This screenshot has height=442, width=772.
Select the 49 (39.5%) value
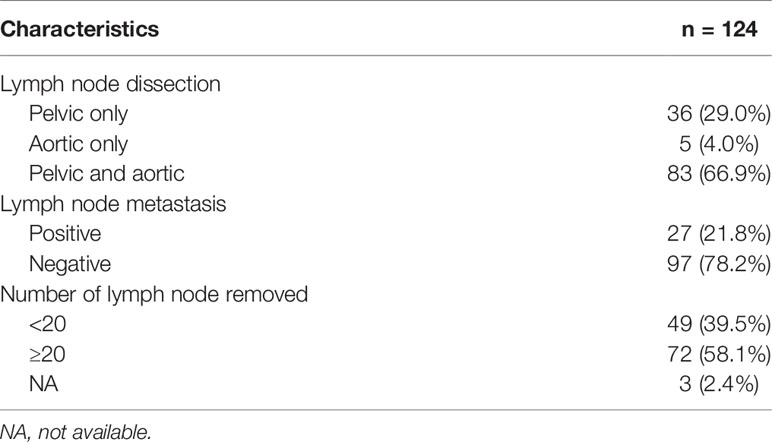point(719,324)
